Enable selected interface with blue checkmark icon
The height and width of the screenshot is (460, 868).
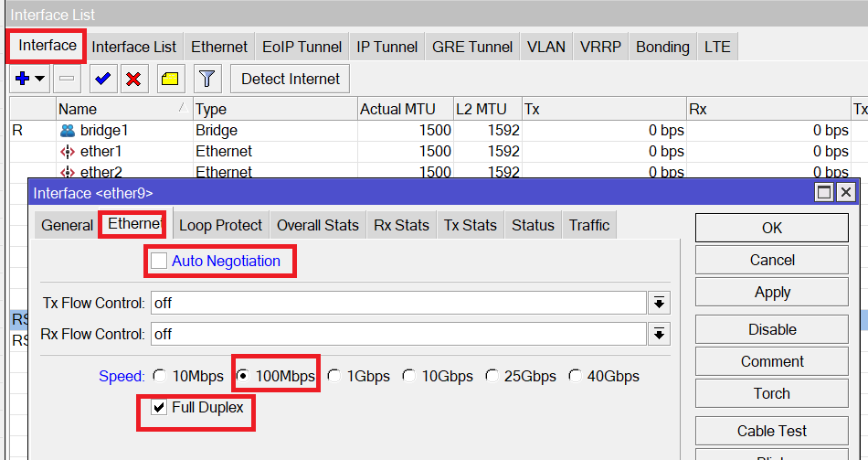(x=102, y=79)
